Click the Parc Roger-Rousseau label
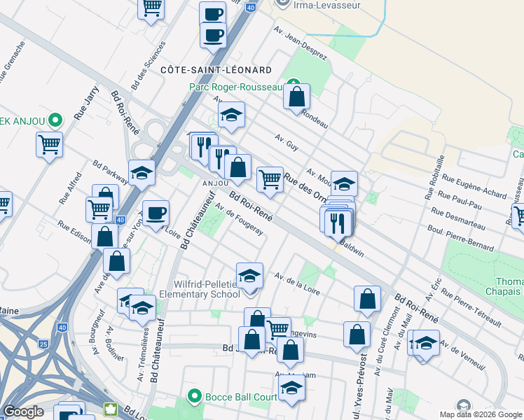The height and width of the screenshot is (420, 524). coord(236,87)
